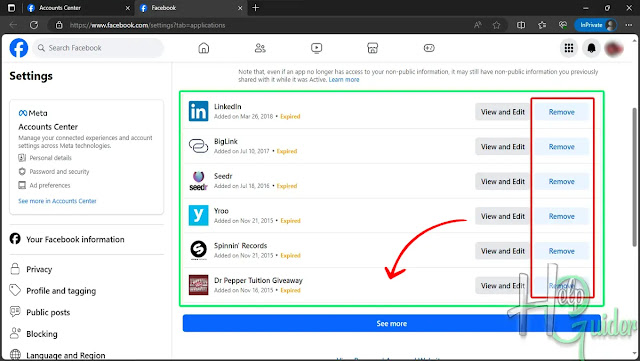Click See more in Accounts Center

(57, 201)
